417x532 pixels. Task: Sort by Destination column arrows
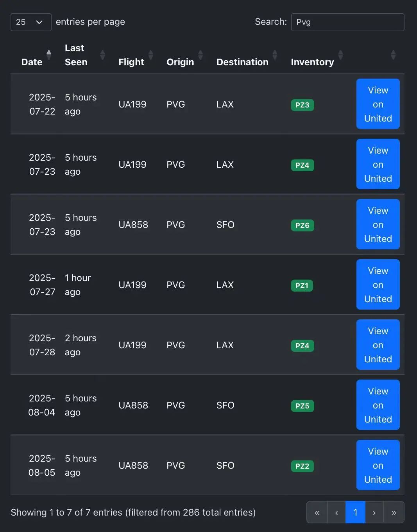pyautogui.click(x=275, y=55)
